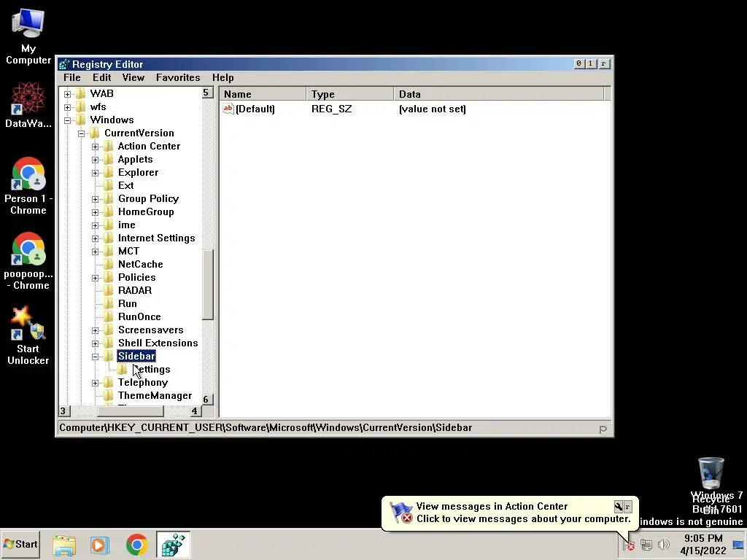
Task: Expand the Shell Extensions key
Action: click(x=96, y=343)
